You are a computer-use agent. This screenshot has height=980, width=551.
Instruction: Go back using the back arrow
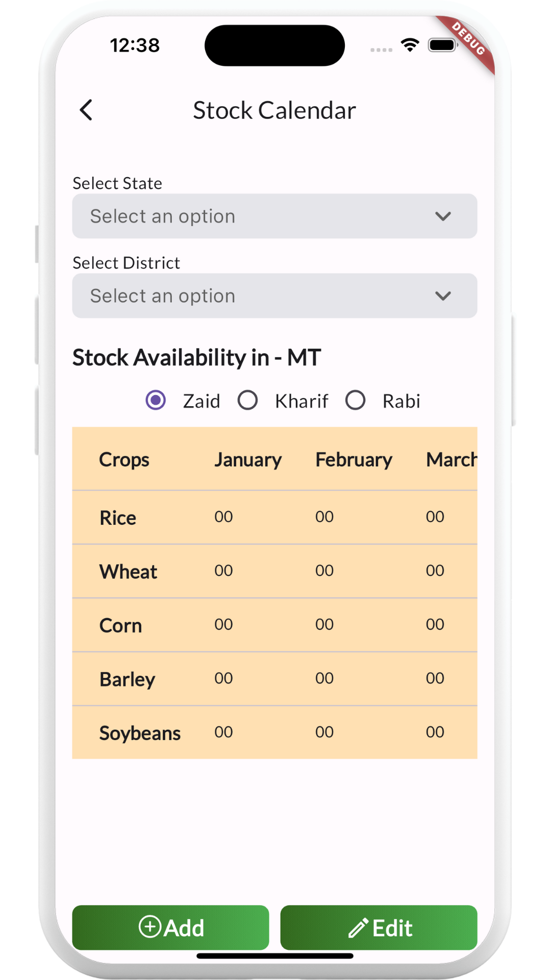tap(86, 110)
